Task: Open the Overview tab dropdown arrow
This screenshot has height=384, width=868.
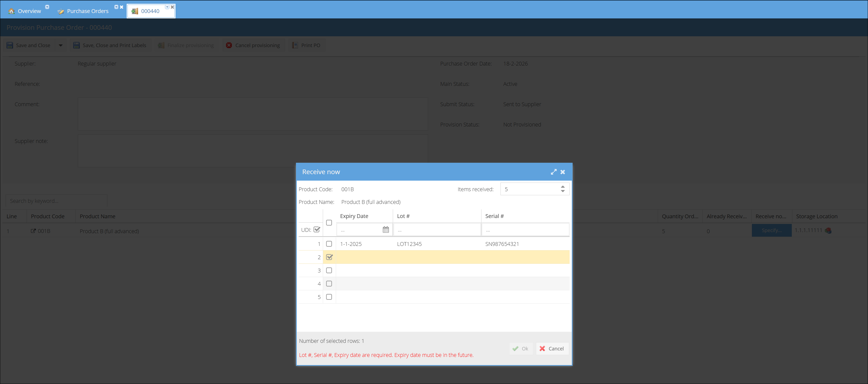Action: click(x=47, y=7)
